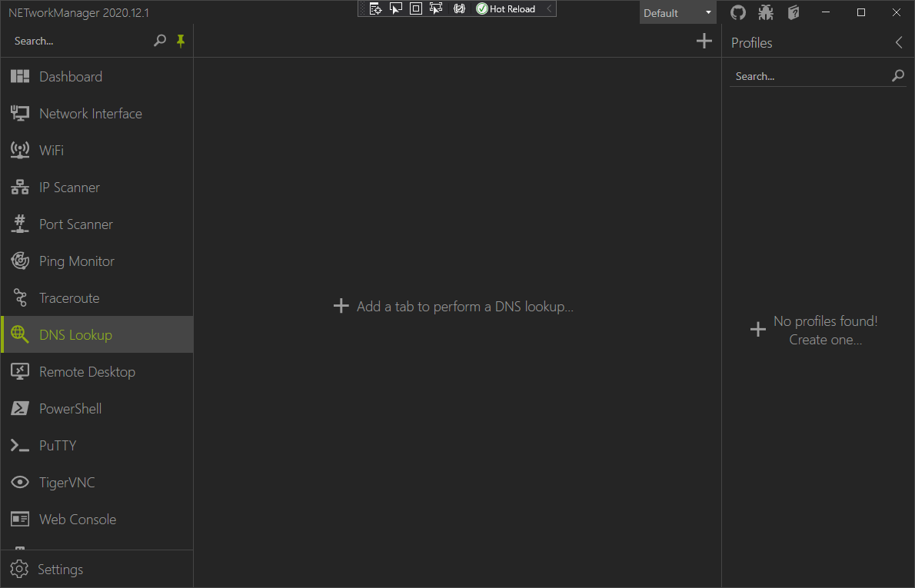915x588 pixels.
Task: Select the TigerVNC tool
Action: click(x=97, y=482)
